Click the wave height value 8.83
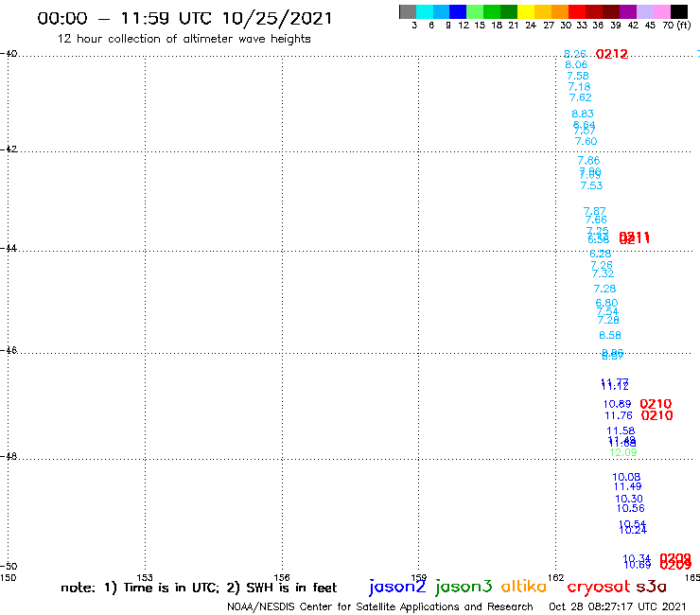The width and height of the screenshot is (700, 615). point(583,114)
